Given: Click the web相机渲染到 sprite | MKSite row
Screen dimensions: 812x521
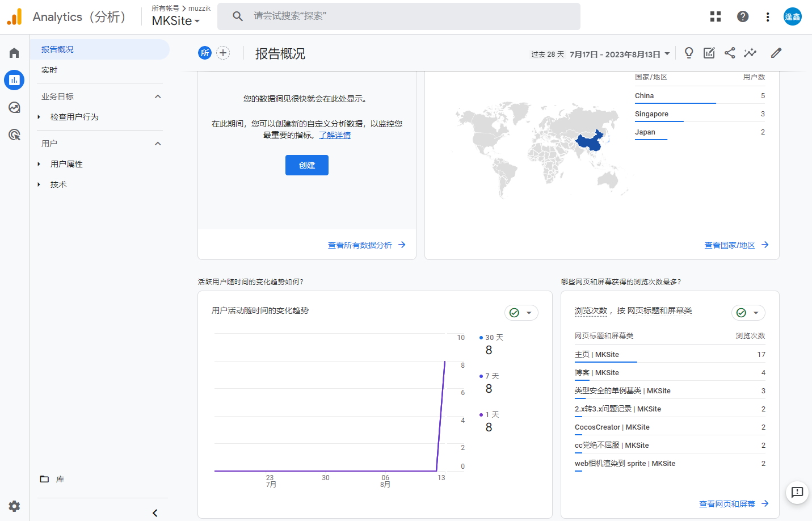Looking at the screenshot, I should click(670, 464).
